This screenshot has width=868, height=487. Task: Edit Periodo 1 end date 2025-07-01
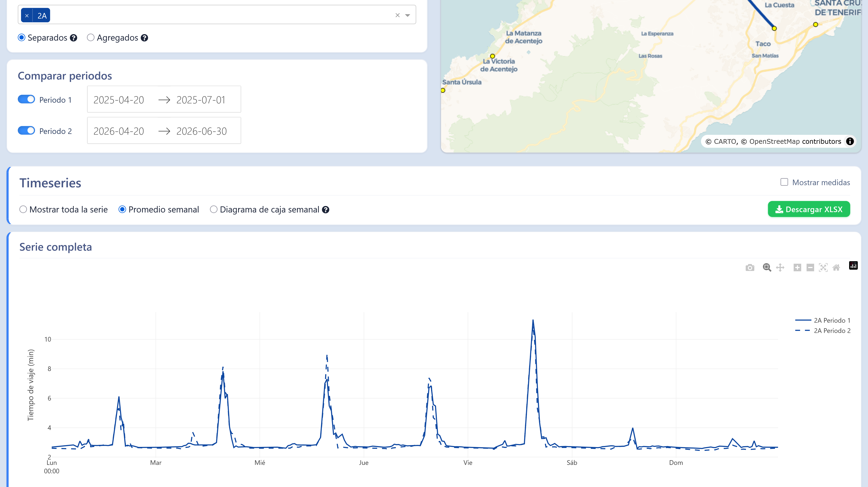click(x=201, y=100)
